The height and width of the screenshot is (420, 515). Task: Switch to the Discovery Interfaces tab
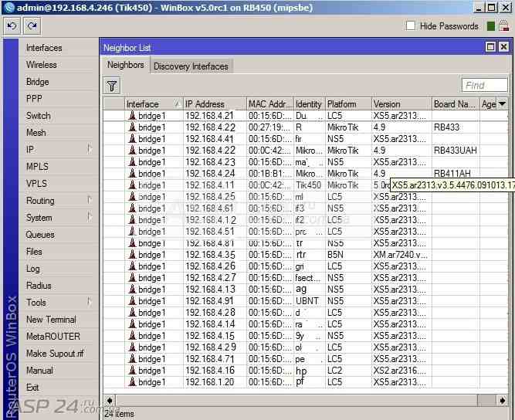click(191, 66)
